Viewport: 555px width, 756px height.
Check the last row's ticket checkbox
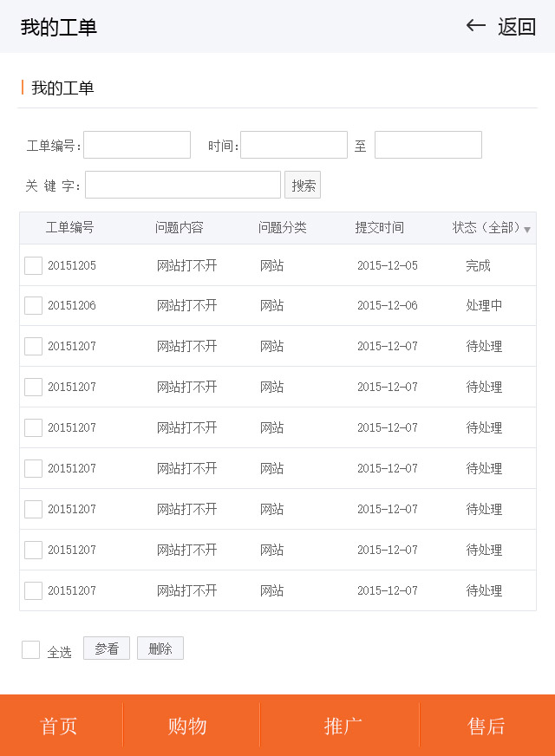tap(33, 590)
